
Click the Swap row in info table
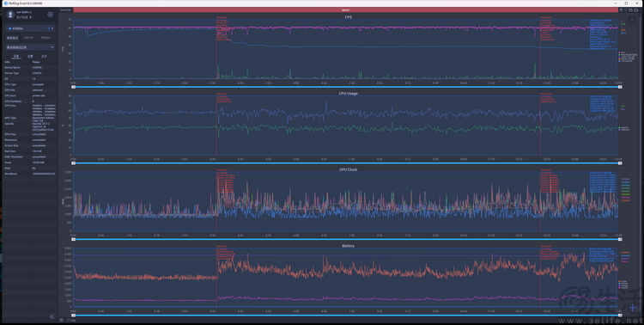pos(30,162)
